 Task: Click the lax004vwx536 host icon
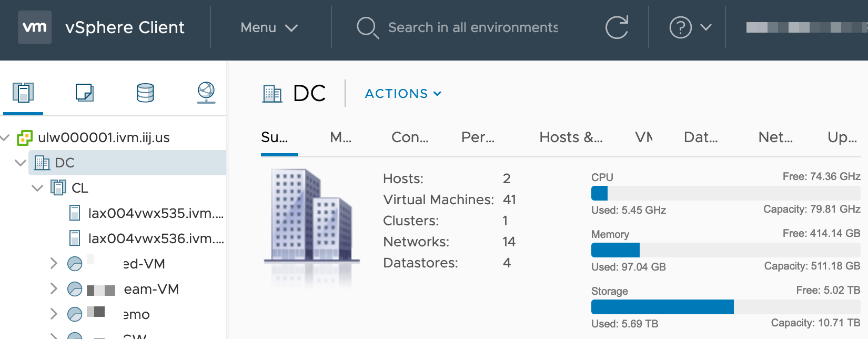(75, 238)
